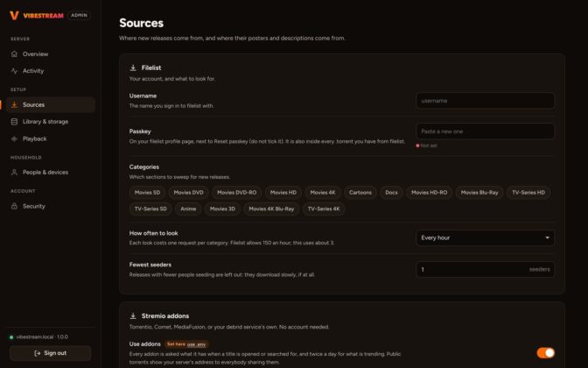Image resolution: width=588 pixels, height=368 pixels.
Task: Click the Filelist section heading
Action: 151,68
